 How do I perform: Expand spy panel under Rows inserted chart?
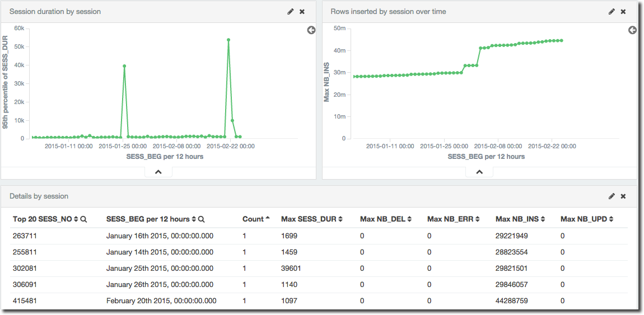pos(479,172)
